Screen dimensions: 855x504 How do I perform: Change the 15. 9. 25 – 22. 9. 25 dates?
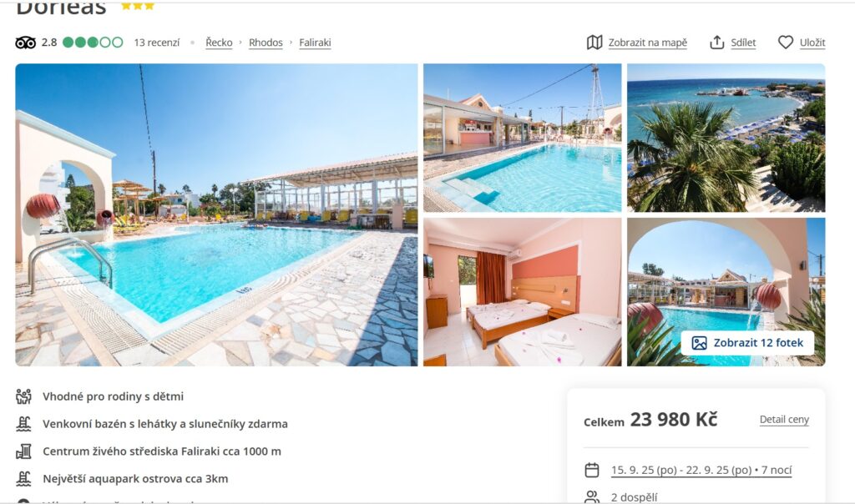pyautogui.click(x=701, y=470)
